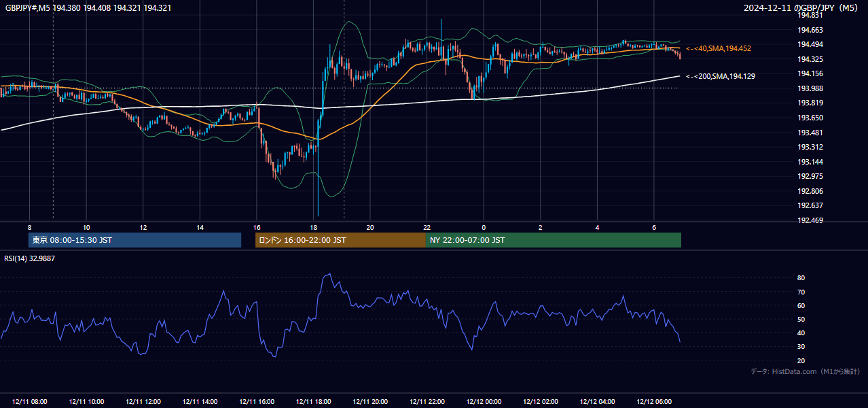Click the hour label 18 under the chart

[x=313, y=227]
